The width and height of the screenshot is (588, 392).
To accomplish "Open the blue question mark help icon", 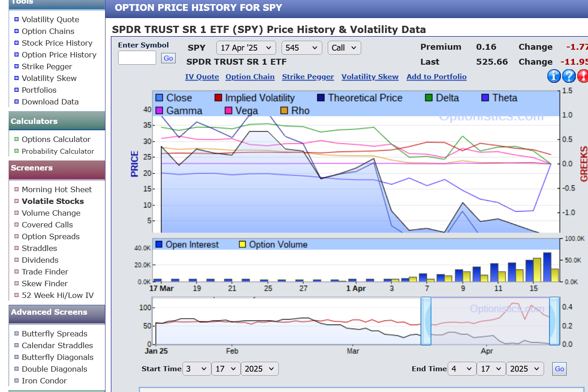I will pos(569,76).
